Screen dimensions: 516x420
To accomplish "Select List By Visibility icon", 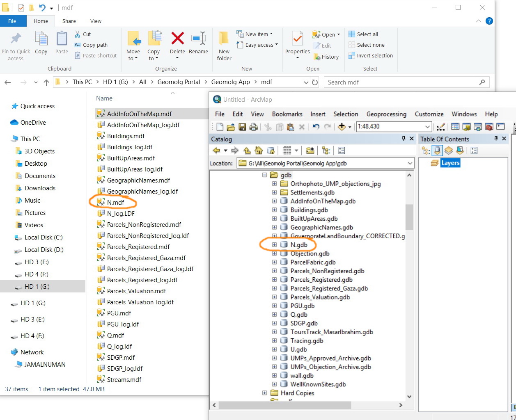I will pyautogui.click(x=448, y=151).
